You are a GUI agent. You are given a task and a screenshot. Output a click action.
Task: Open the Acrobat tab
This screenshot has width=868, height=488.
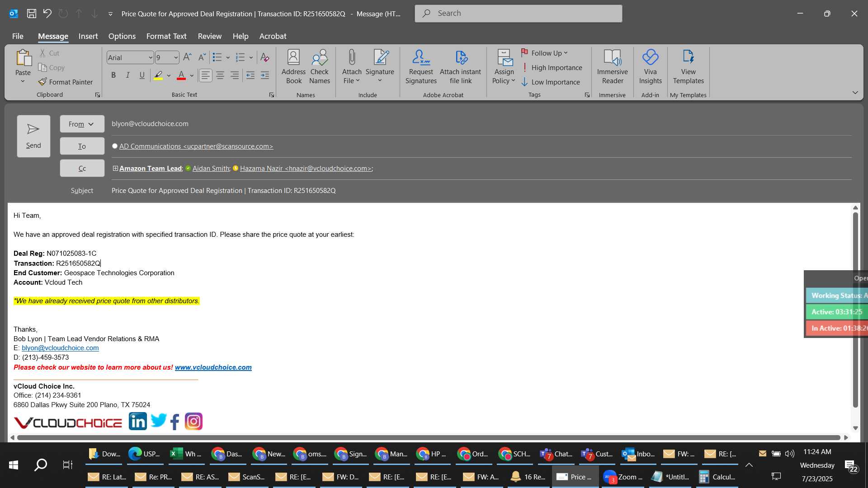(x=273, y=36)
